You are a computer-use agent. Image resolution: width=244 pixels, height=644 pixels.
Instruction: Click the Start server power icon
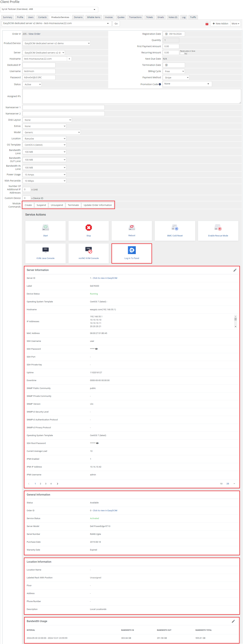pos(45,228)
